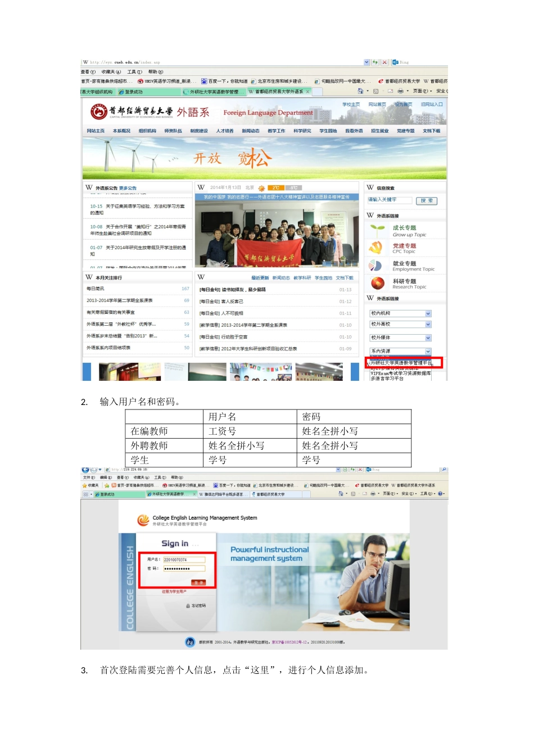
Task: Click the Bing search box in first browser
Action: [419, 62]
